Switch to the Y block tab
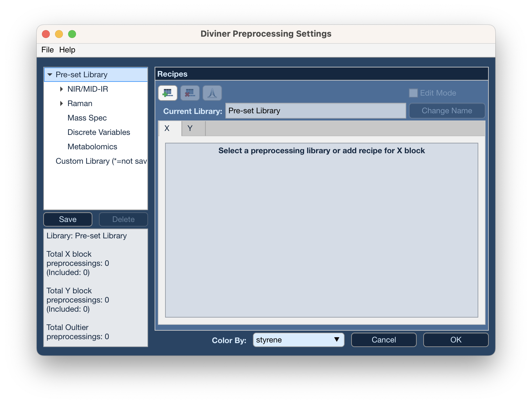This screenshot has height=404, width=532. [193, 128]
